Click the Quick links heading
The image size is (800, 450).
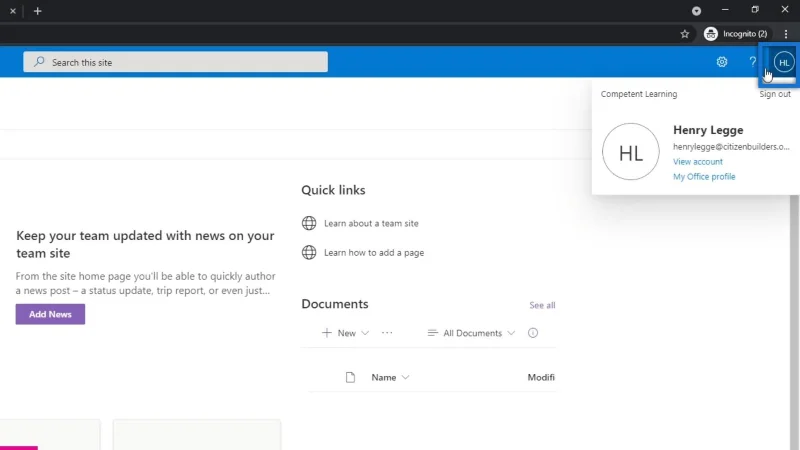coord(333,190)
